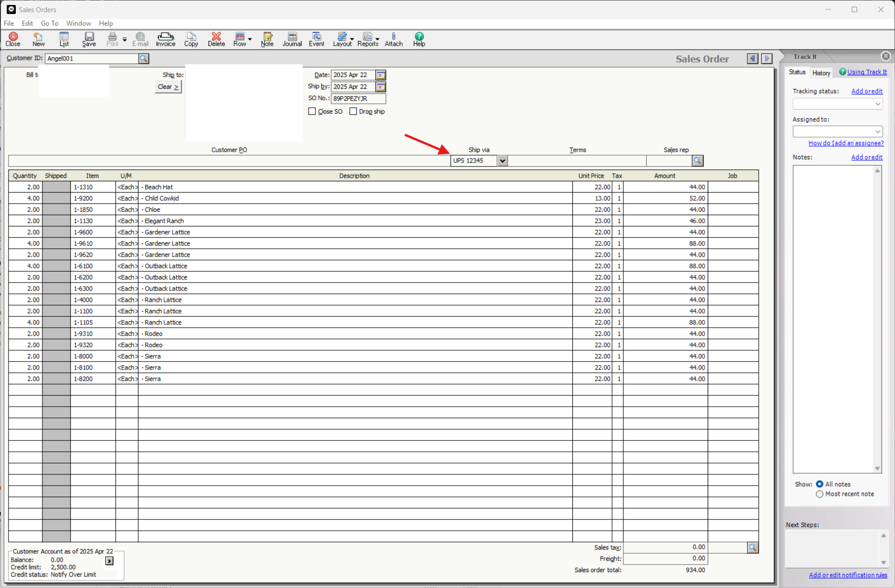Open the Tracking status dropdown
Image resolution: width=895 pixels, height=588 pixels.
[838, 104]
